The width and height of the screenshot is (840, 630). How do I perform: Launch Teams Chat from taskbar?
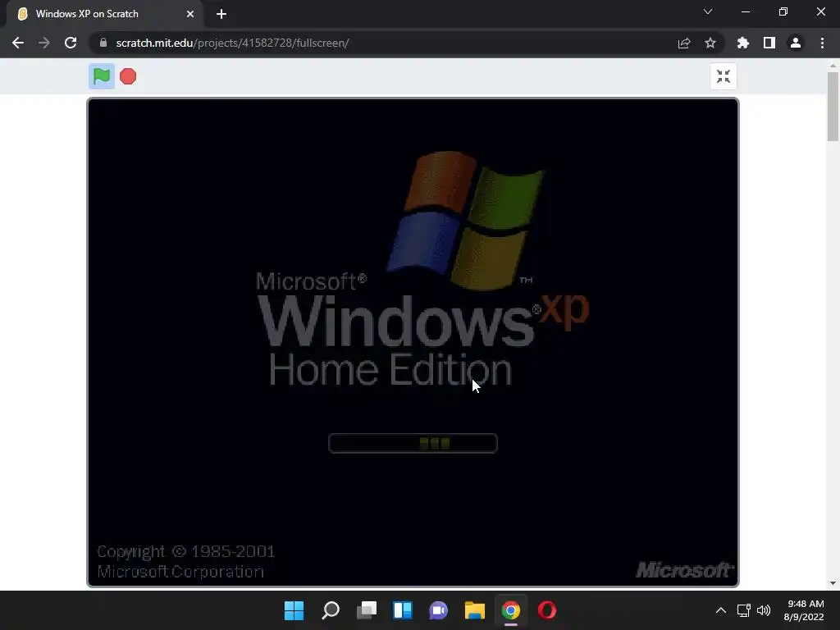tap(438, 610)
